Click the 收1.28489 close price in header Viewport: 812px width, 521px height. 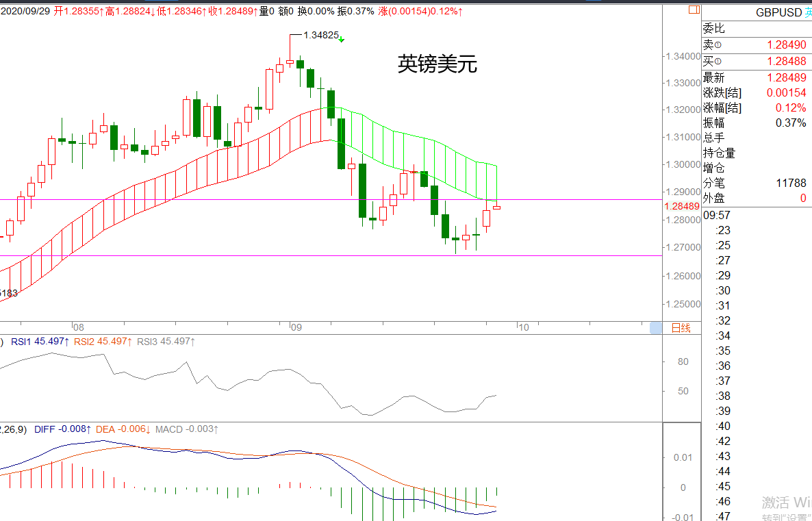(234, 11)
